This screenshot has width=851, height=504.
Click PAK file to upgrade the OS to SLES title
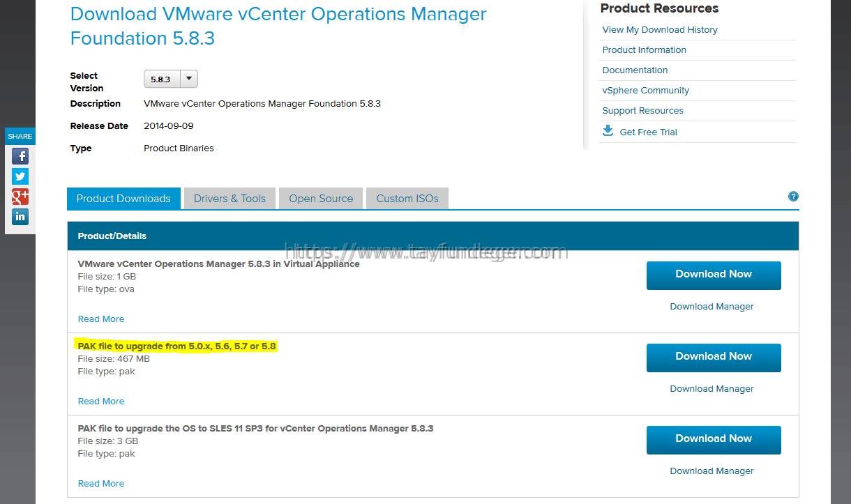coord(255,429)
